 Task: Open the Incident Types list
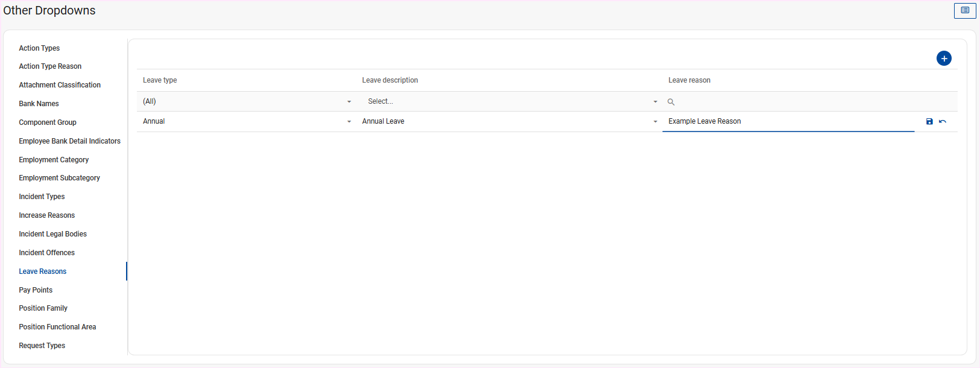click(x=42, y=197)
